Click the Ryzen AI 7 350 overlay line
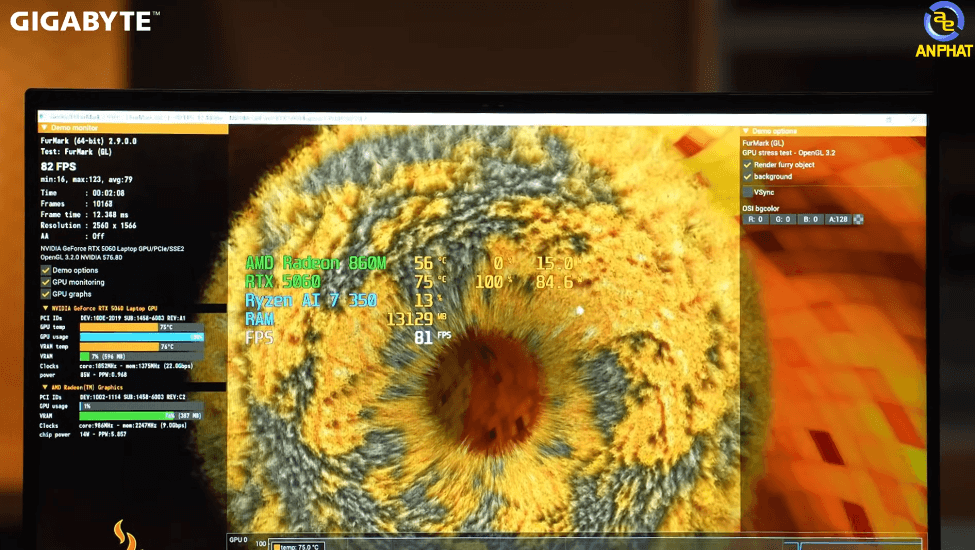The height and width of the screenshot is (550, 975). click(x=344, y=301)
